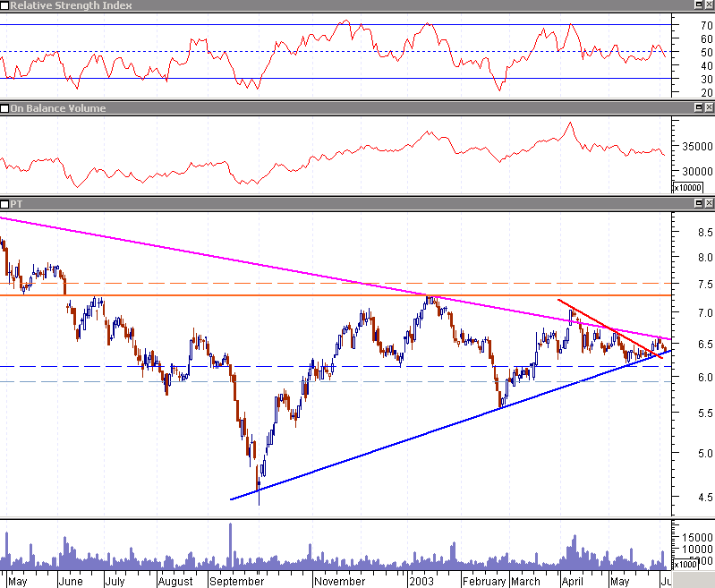
Task: Click the September label on date axis
Action: click(x=236, y=582)
